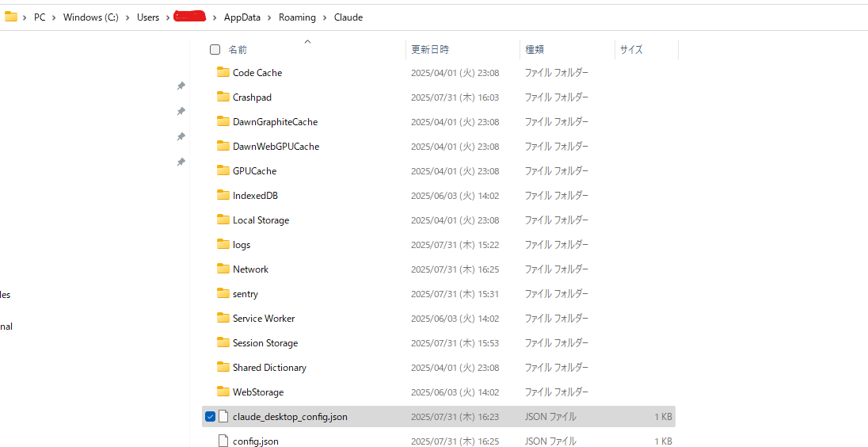The image size is (868, 447).
Task: Select the WebStorage folder name
Action: click(x=258, y=392)
